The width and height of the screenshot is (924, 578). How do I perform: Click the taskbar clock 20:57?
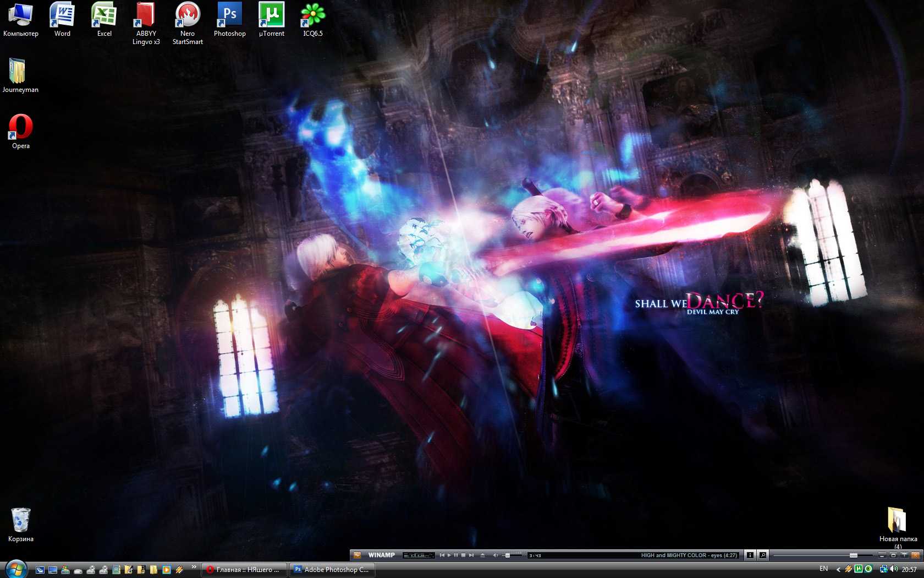pos(909,570)
